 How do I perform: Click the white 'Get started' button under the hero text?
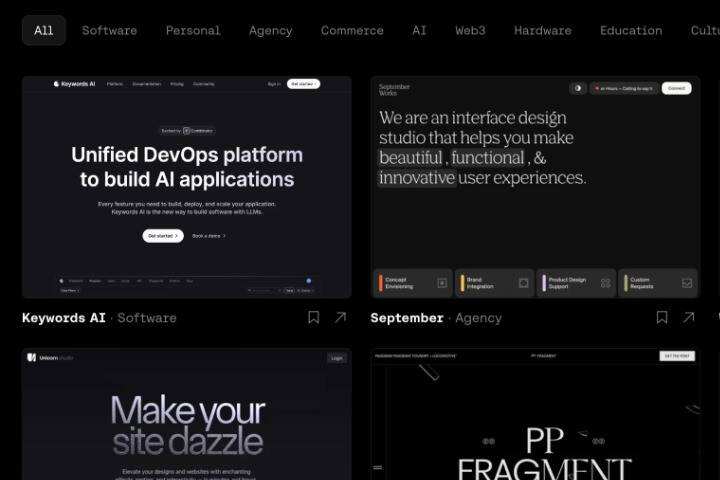[x=163, y=236]
